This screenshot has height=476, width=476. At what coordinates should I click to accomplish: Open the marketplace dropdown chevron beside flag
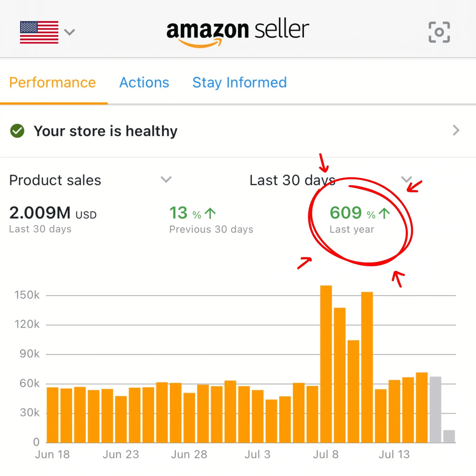click(69, 32)
